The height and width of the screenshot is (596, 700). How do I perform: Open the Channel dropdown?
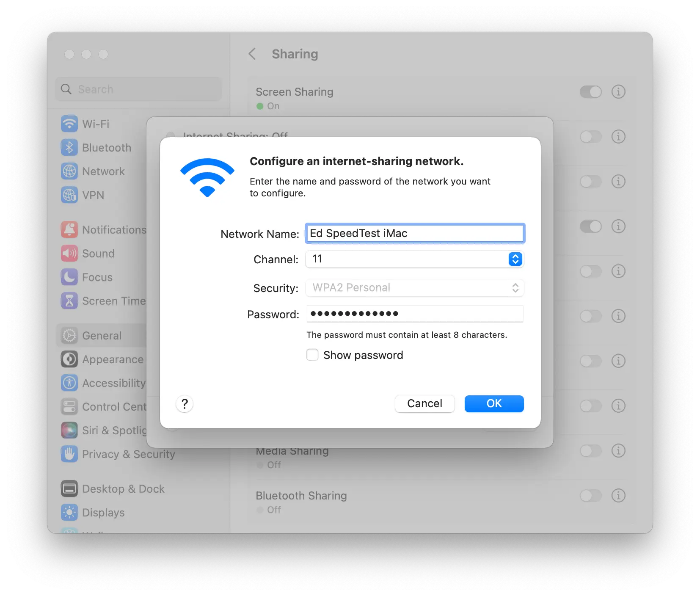point(515,259)
